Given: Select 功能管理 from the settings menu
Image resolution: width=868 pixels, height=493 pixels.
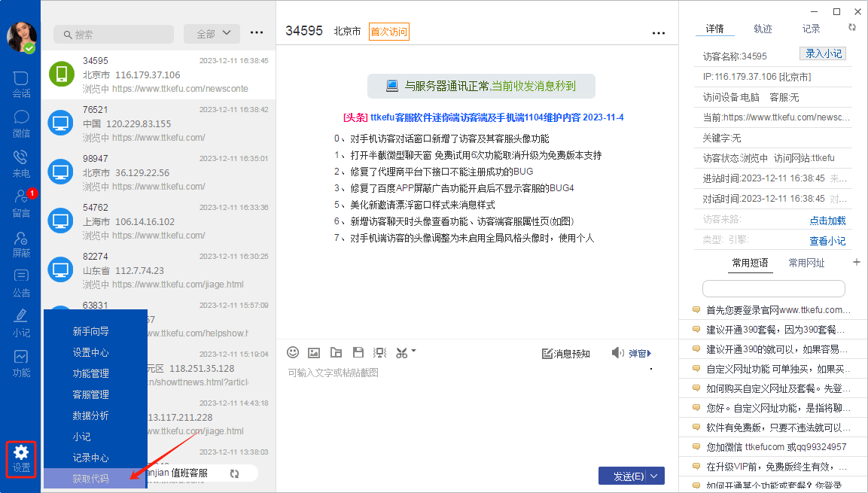Looking at the screenshot, I should [91, 373].
